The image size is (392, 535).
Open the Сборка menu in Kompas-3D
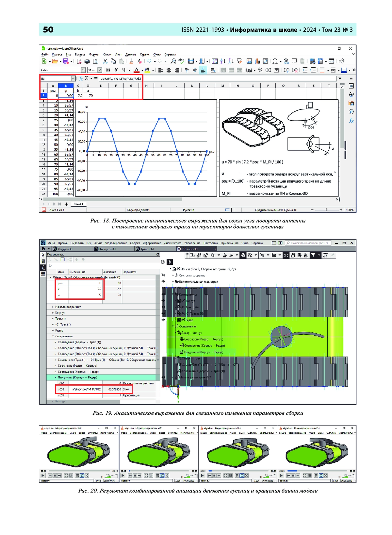(x=135, y=243)
